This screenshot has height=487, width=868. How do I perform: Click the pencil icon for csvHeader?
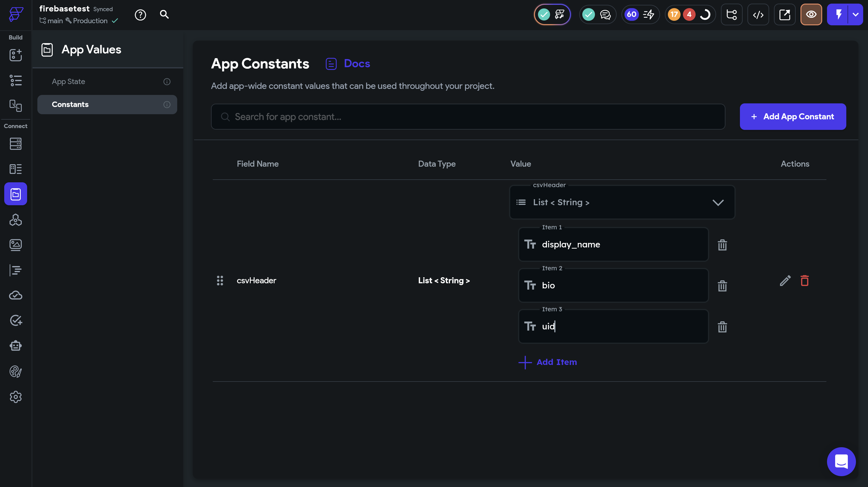click(x=785, y=280)
